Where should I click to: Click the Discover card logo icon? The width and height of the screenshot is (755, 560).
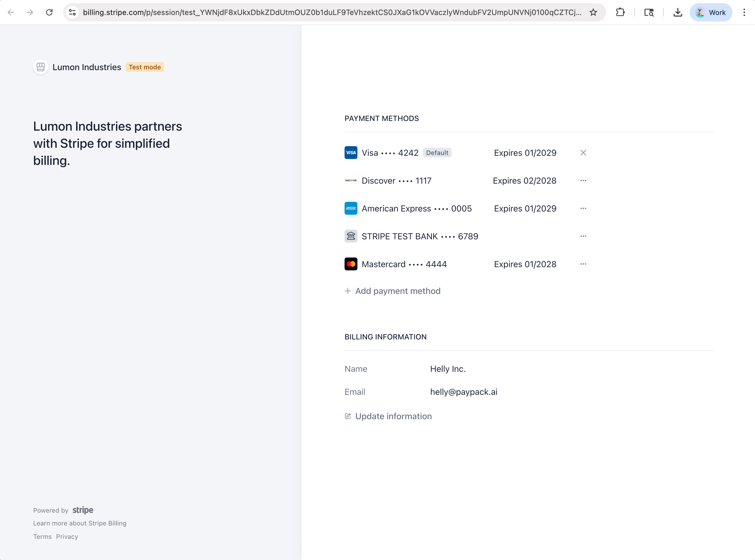click(351, 181)
